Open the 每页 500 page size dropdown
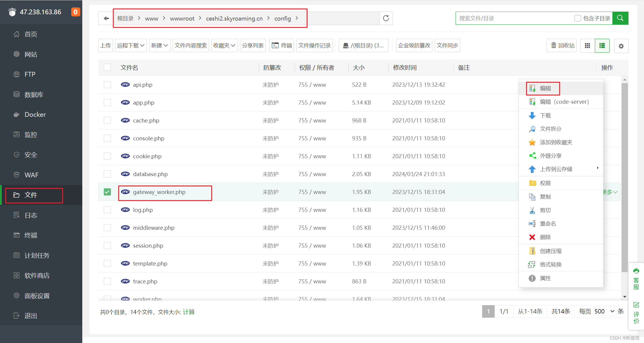 pos(604,311)
